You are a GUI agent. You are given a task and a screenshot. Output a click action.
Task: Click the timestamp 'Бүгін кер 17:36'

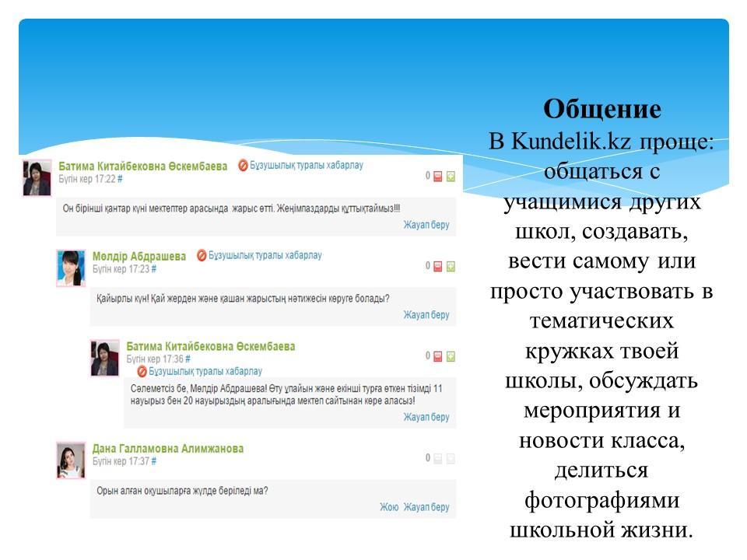155,359
